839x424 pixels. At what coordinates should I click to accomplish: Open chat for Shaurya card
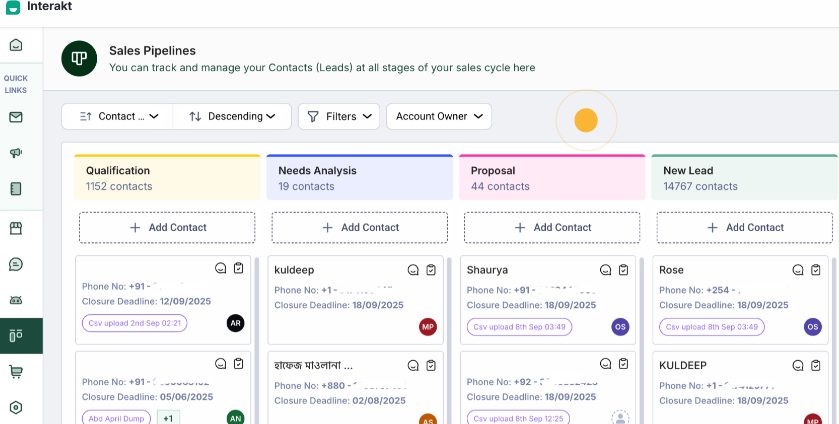(605, 270)
